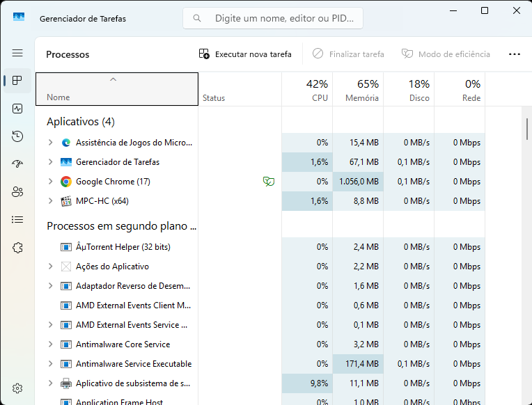
Task: Click the Finalizar tarefa button
Action: (348, 54)
